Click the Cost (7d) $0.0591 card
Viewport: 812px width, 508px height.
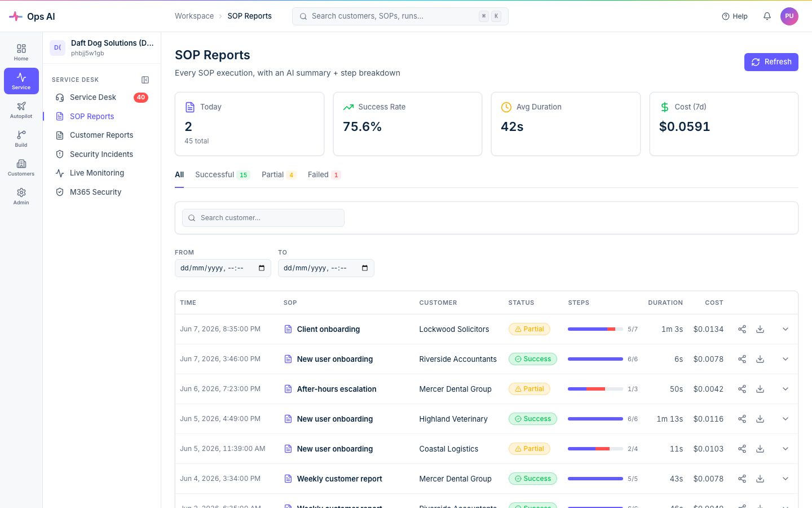click(x=724, y=124)
